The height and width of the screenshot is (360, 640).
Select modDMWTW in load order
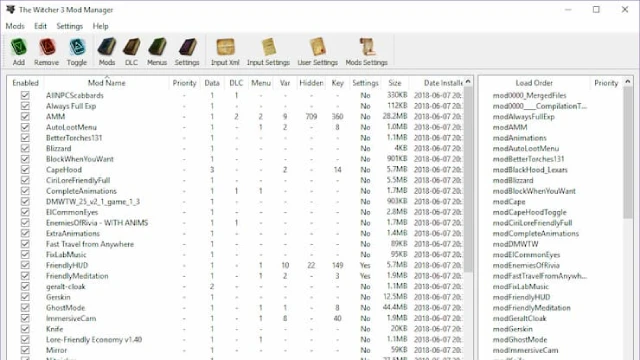[x=515, y=244]
